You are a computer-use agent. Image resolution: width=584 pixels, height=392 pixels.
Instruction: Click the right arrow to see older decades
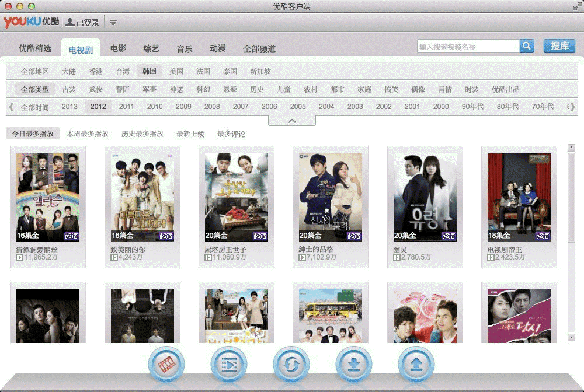click(573, 107)
